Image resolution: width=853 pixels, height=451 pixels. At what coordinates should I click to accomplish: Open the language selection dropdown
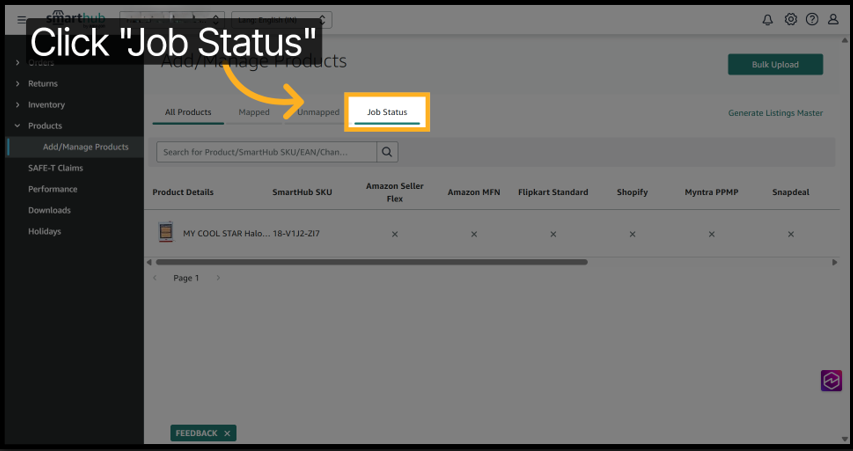click(281, 20)
